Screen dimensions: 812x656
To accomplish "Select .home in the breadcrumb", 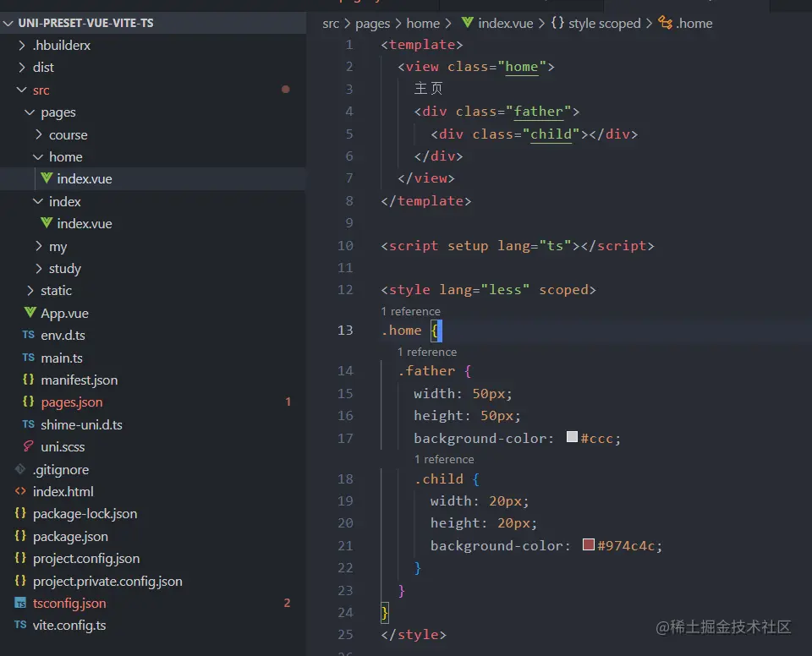I will [x=694, y=24].
